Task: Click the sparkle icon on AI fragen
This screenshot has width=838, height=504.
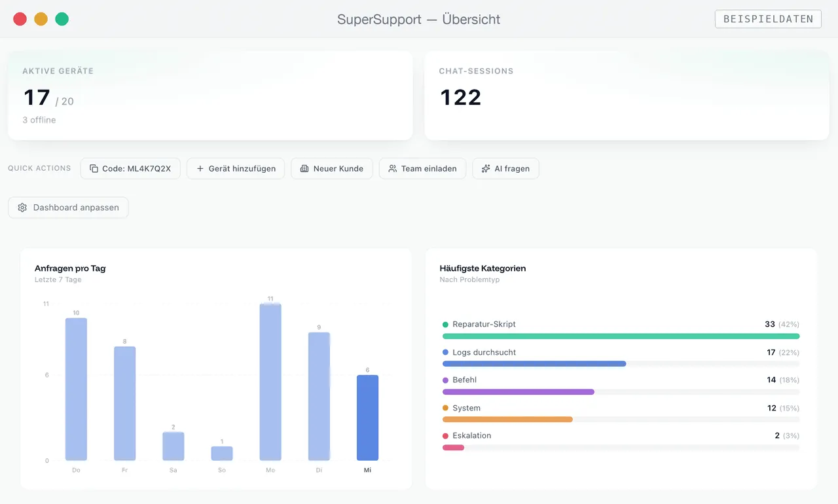Action: point(486,169)
